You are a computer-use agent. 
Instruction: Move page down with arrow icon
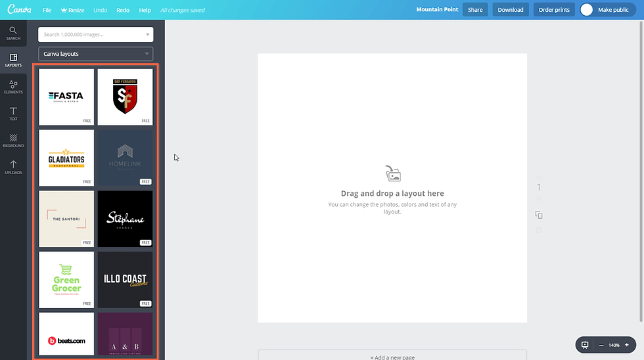click(539, 199)
